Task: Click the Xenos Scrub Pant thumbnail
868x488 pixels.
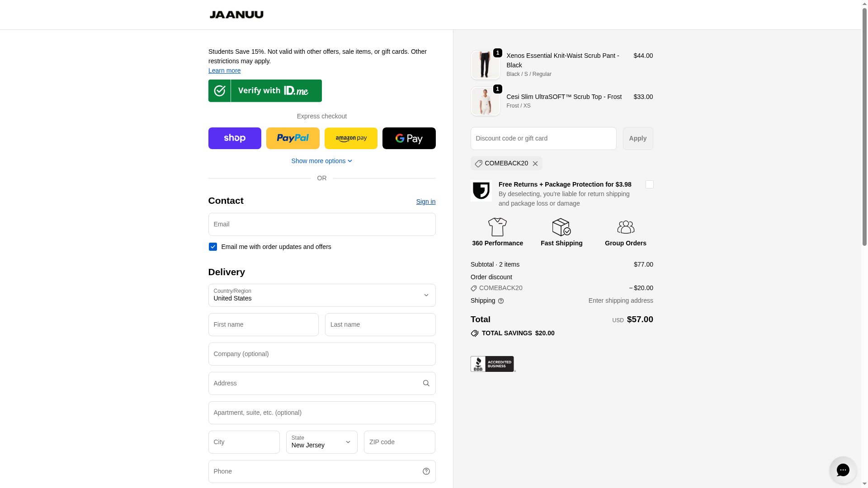Action: [485, 65]
